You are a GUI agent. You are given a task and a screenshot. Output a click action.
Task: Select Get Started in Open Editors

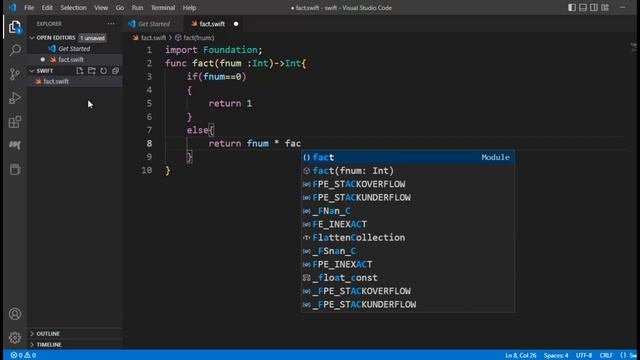pos(75,49)
